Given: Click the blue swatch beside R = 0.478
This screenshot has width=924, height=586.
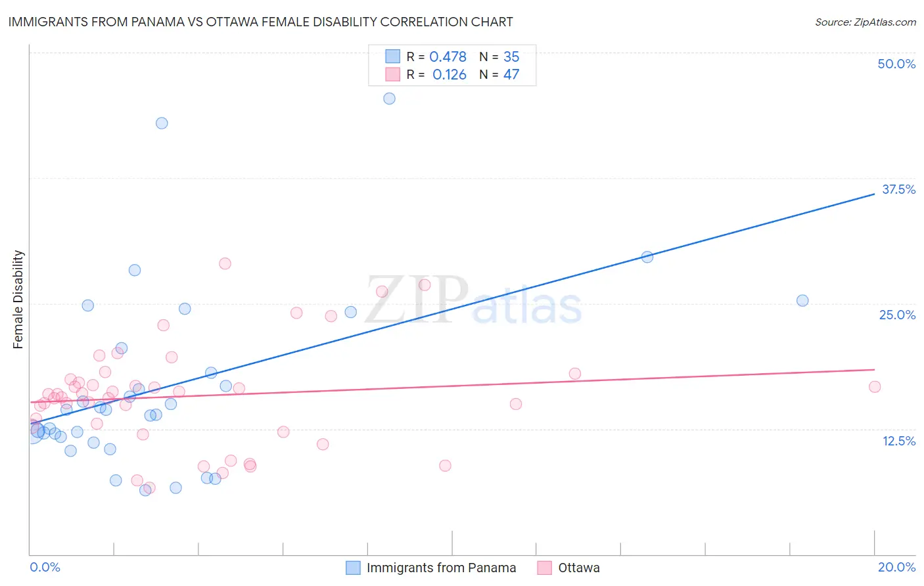Looking at the screenshot, I should point(392,56).
